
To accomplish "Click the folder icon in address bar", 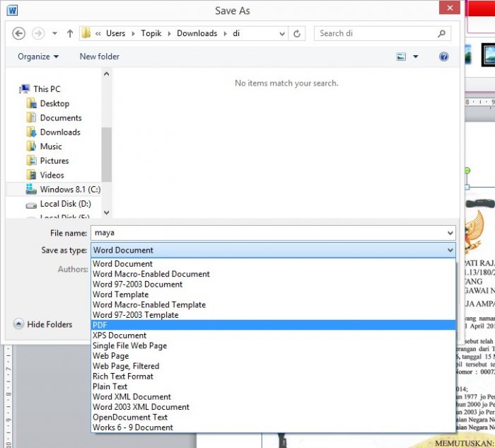I will coord(86,33).
